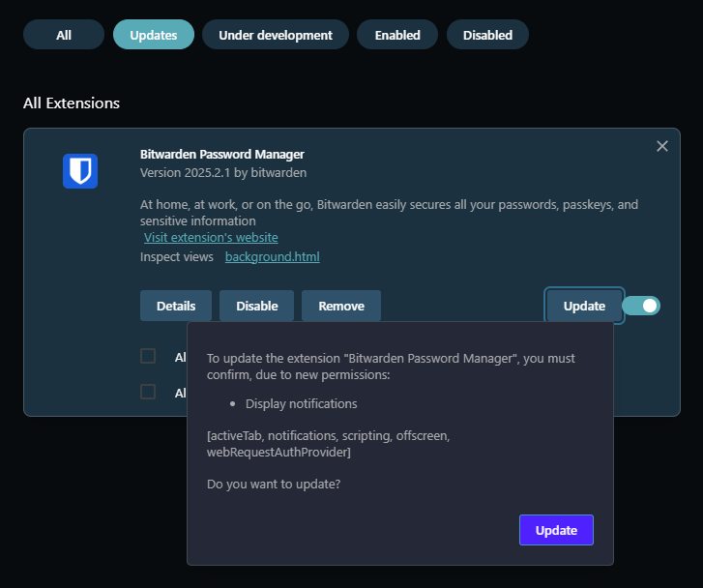Click the All Extensions heading
The height and width of the screenshot is (588, 703).
point(72,103)
